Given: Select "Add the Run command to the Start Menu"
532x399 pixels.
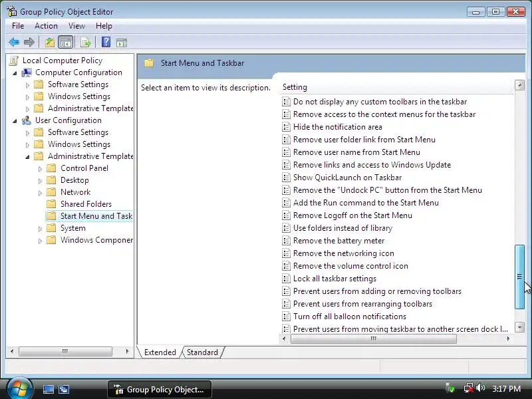Looking at the screenshot, I should [366, 203].
